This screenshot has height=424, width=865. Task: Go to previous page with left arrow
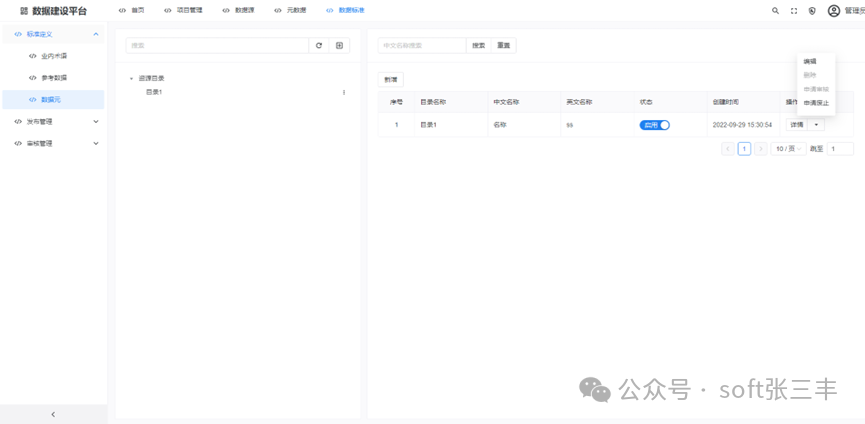728,149
